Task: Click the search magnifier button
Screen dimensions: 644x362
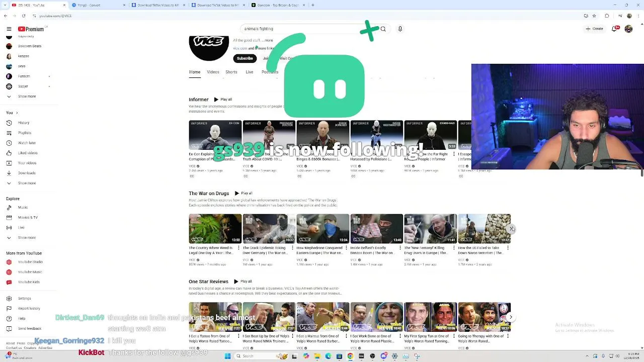Action: click(383, 29)
